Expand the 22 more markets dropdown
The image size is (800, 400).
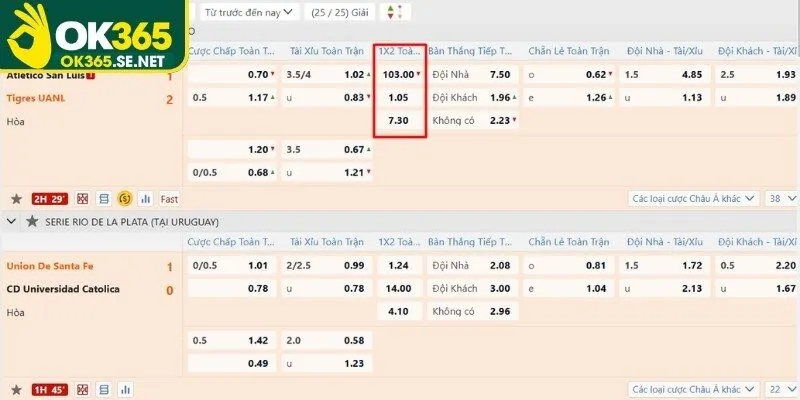coord(782,390)
